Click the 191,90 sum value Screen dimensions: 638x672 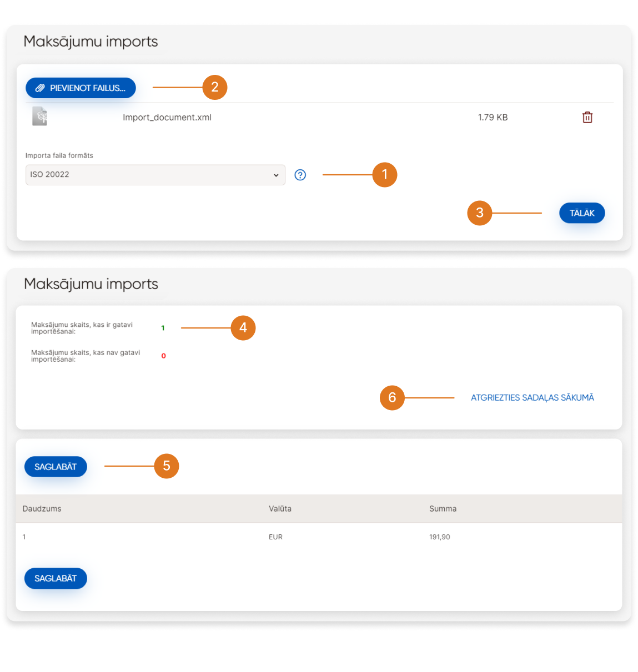(439, 537)
